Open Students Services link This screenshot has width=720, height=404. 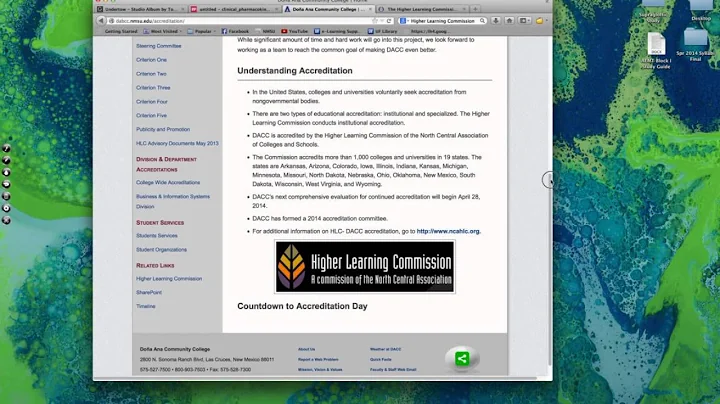tap(157, 236)
